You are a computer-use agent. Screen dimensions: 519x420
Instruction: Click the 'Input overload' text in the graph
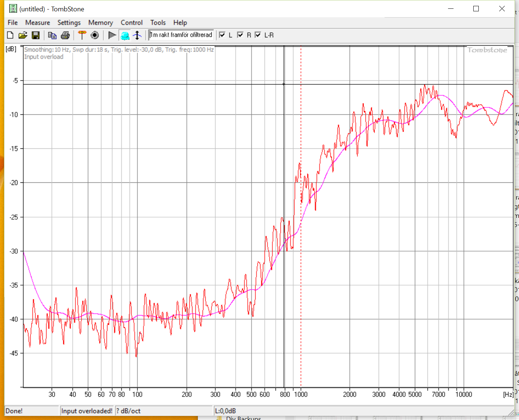coord(44,57)
